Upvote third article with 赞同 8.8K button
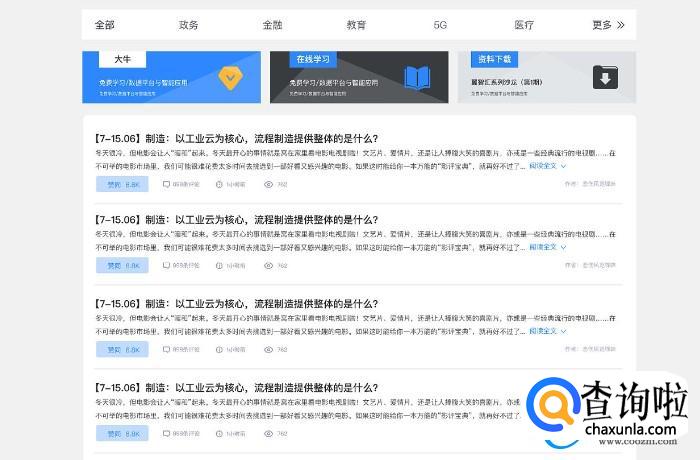Screen dimensions: 700x460 tap(122, 350)
